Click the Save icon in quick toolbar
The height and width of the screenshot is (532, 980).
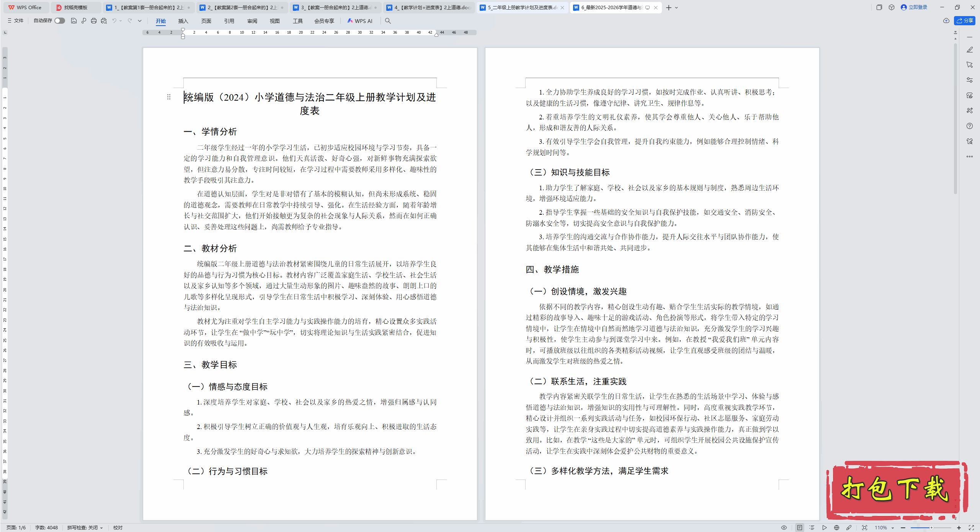click(74, 21)
